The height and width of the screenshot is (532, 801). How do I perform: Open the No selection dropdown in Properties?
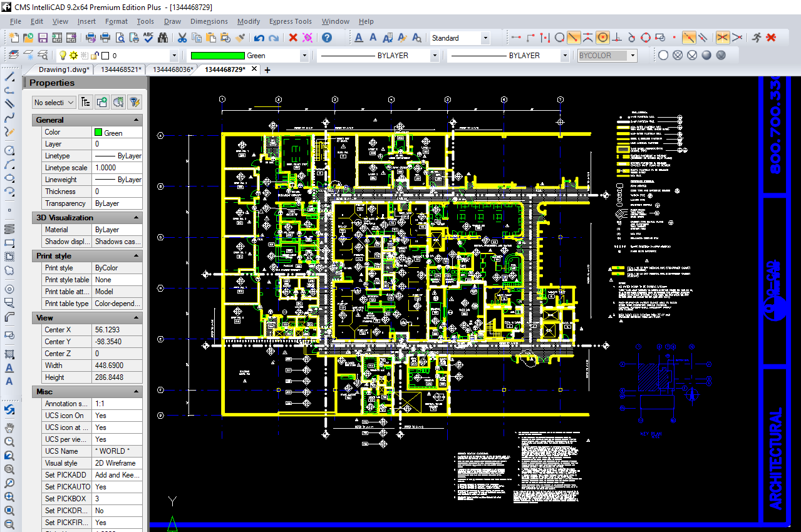[x=54, y=102]
